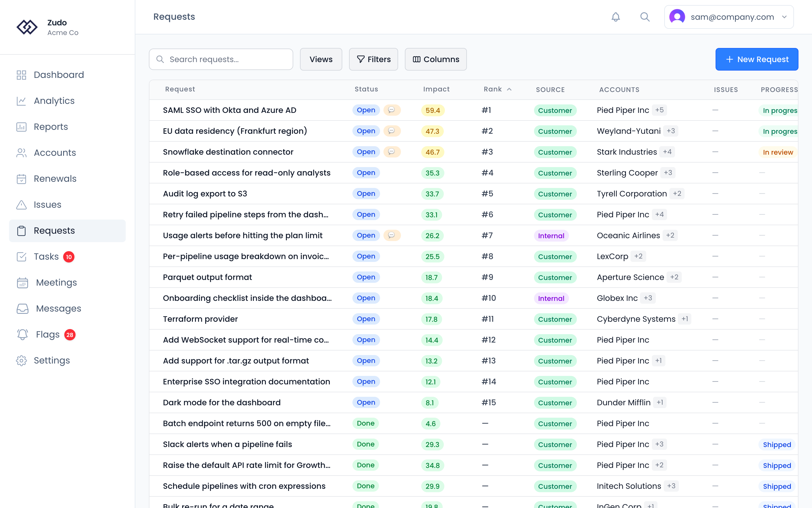Open the Columns chooser
The image size is (812, 508).
point(436,59)
